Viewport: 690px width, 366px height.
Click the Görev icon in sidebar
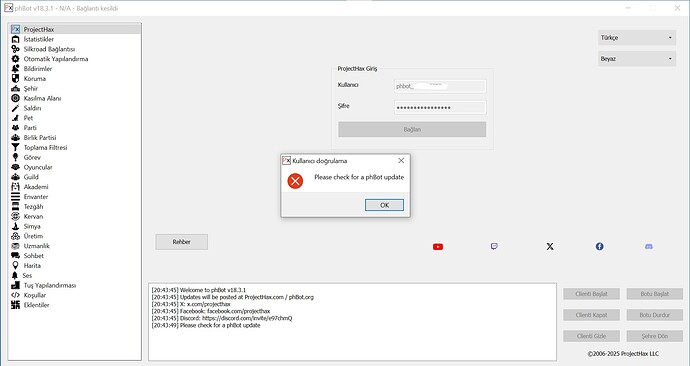click(x=15, y=157)
